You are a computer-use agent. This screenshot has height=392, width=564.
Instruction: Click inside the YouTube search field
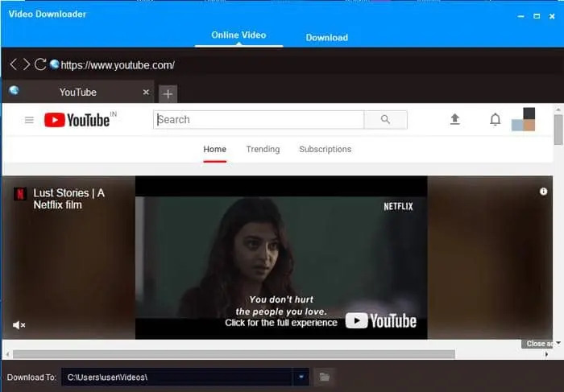pyautogui.click(x=258, y=120)
